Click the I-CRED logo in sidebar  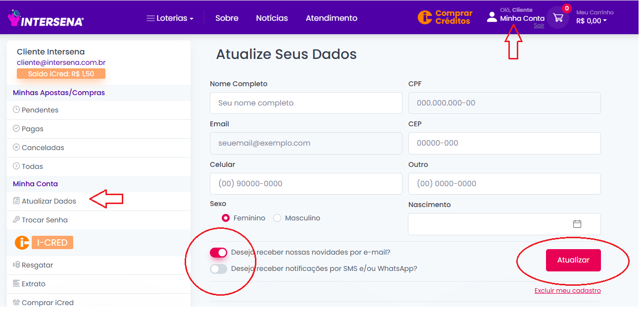click(44, 243)
